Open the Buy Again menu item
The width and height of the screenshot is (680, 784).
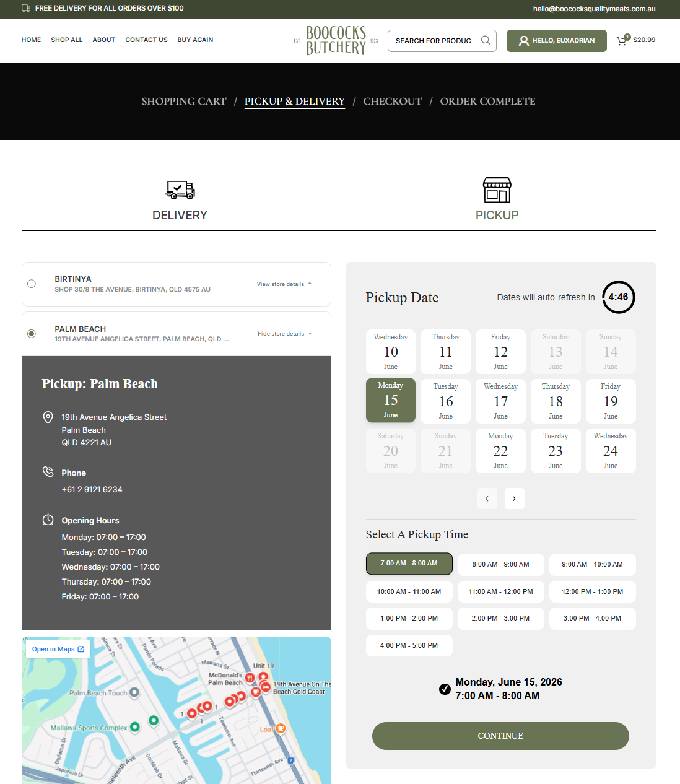[195, 40]
